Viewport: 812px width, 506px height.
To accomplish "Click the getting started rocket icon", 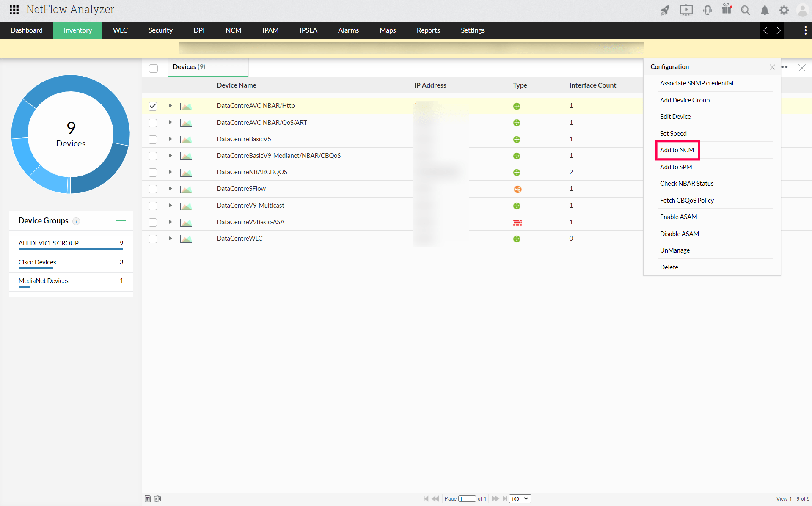I will click(664, 10).
